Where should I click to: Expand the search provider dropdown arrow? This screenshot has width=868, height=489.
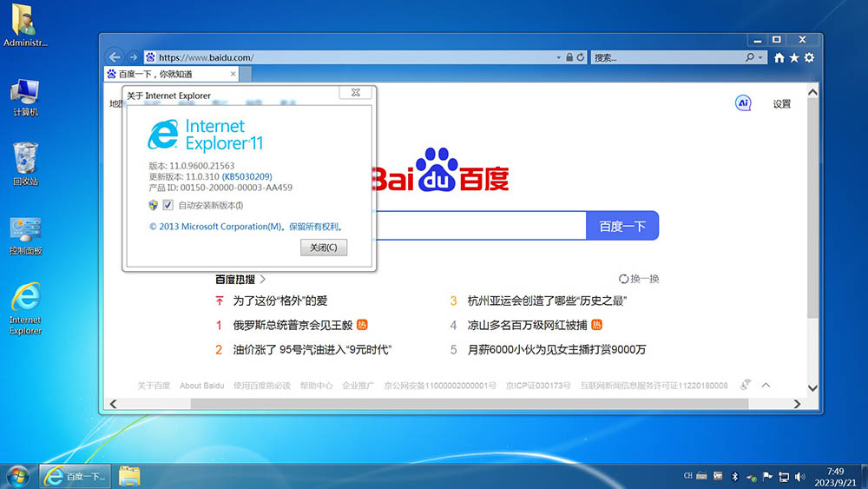pos(761,57)
